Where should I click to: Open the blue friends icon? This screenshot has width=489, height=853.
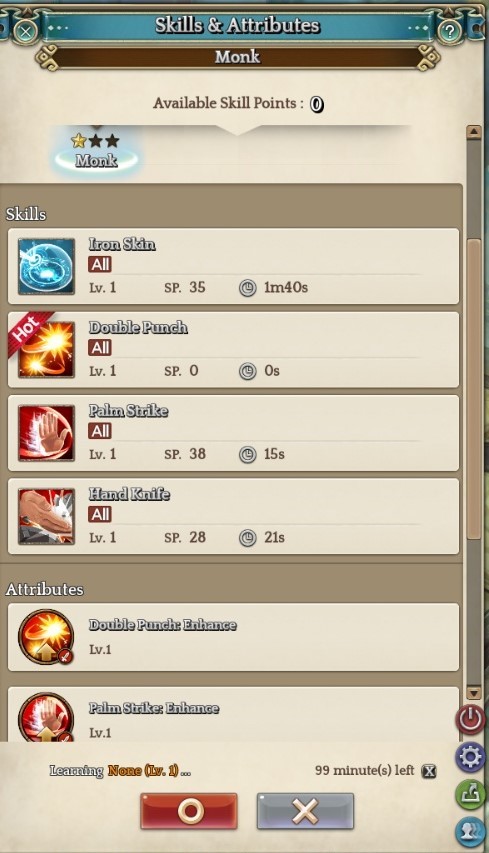pos(471,831)
